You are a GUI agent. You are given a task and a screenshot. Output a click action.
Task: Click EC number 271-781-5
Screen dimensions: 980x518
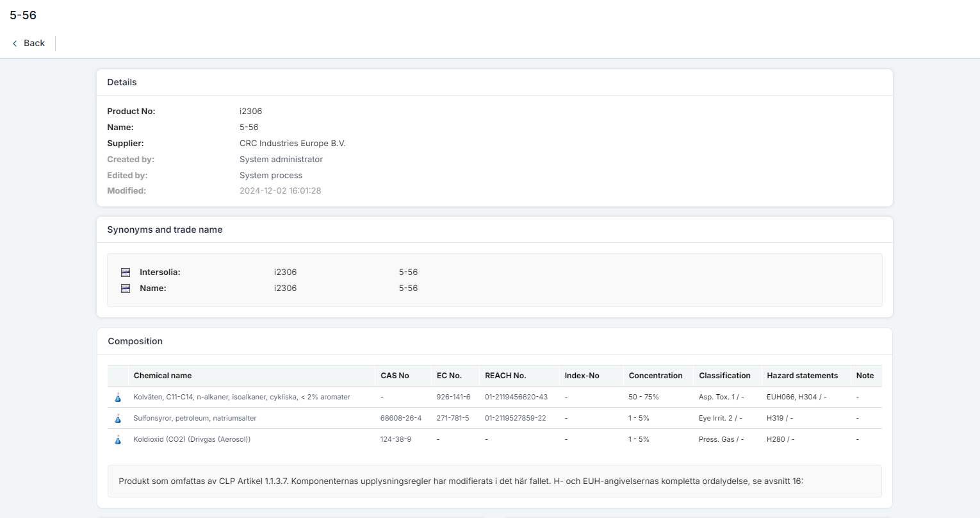click(453, 418)
